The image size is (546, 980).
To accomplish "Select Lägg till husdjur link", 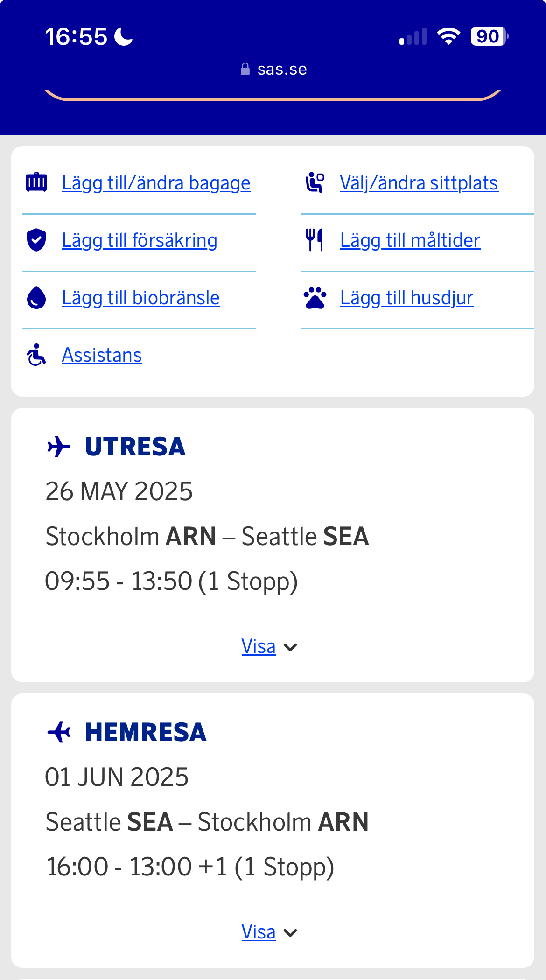I will [406, 298].
